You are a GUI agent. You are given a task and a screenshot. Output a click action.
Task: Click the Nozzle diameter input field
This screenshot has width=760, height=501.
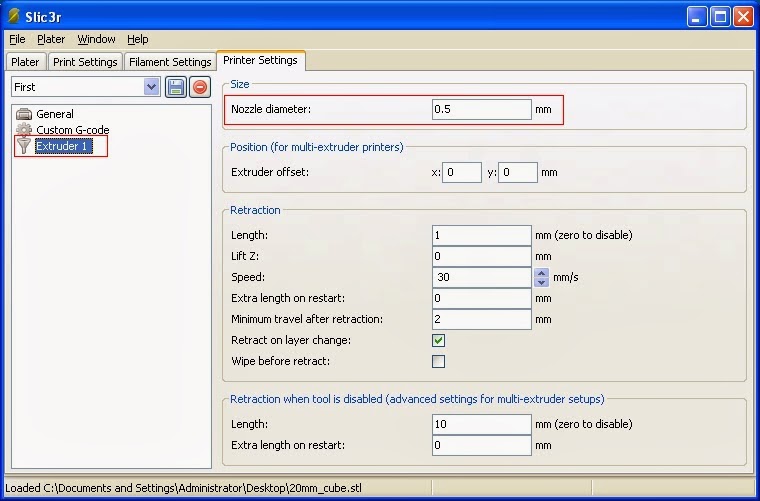(482, 110)
